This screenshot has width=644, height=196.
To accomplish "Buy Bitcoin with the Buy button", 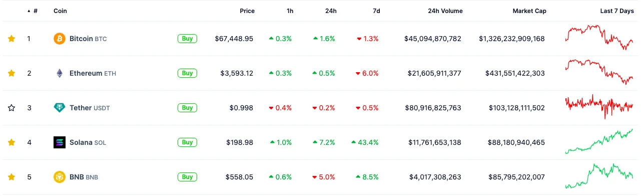I will [187, 39].
